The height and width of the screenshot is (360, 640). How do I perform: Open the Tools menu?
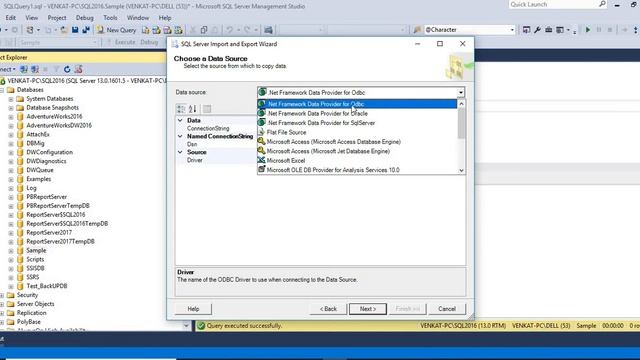click(110, 18)
